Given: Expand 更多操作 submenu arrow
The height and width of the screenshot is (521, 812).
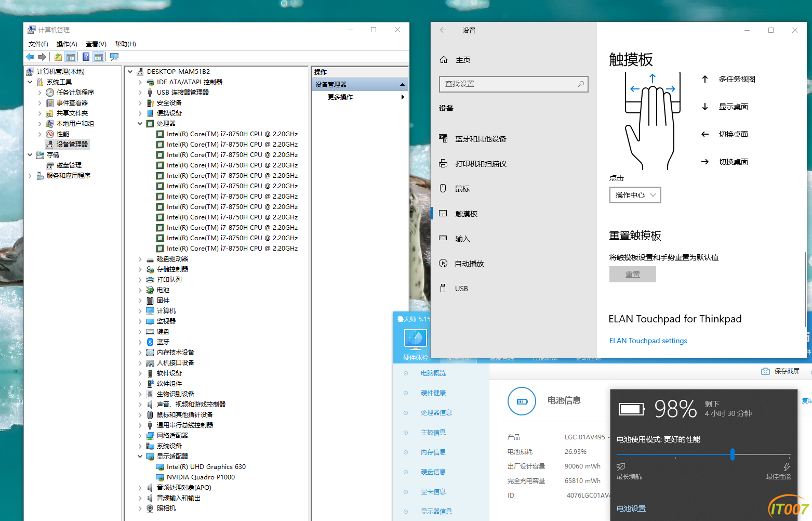Looking at the screenshot, I should click(403, 97).
